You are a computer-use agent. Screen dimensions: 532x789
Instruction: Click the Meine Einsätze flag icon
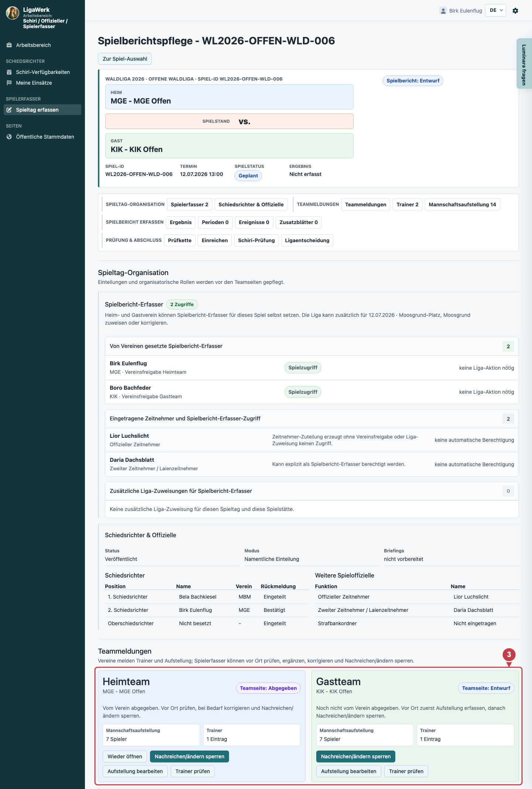pyautogui.click(x=9, y=83)
